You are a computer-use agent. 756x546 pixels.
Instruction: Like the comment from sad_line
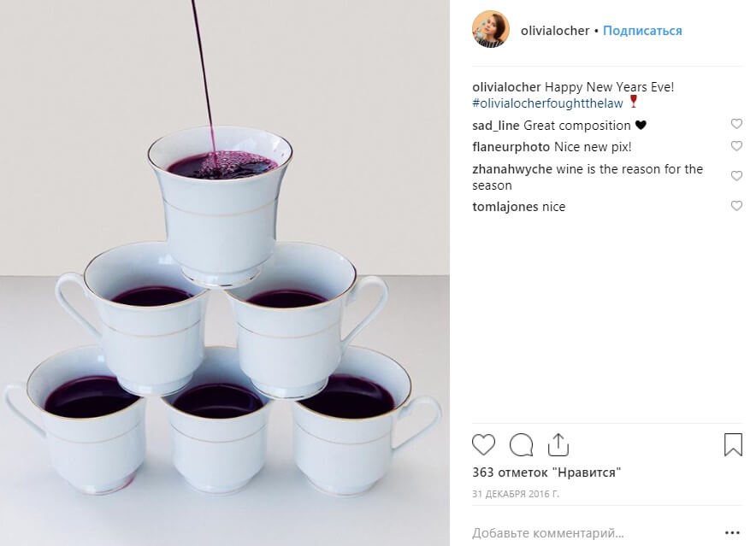click(x=736, y=125)
